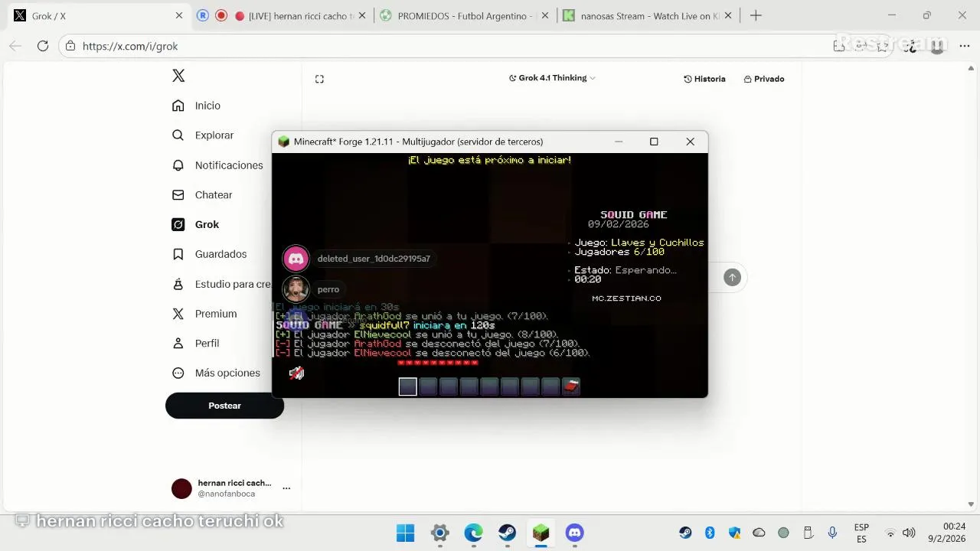Click the Grok slash icon

(x=178, y=225)
